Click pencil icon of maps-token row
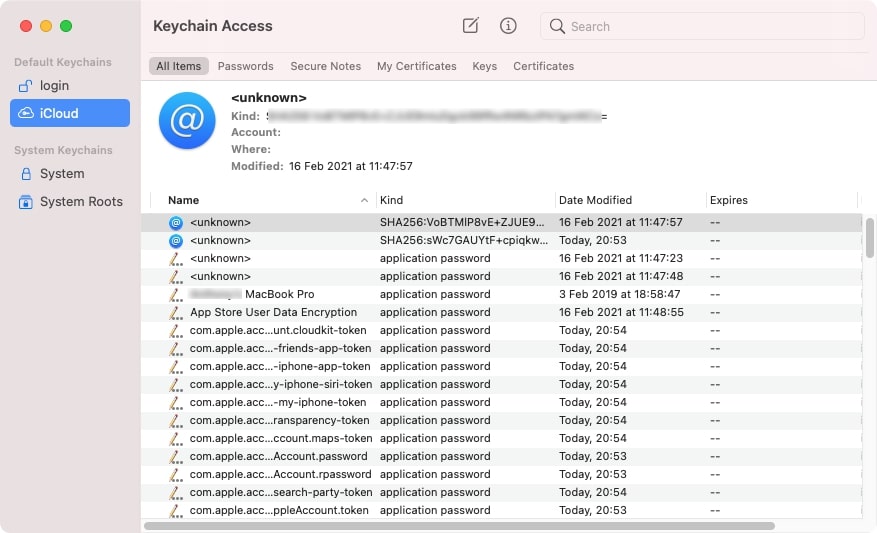Viewport: 877px width, 533px height. pos(176,438)
